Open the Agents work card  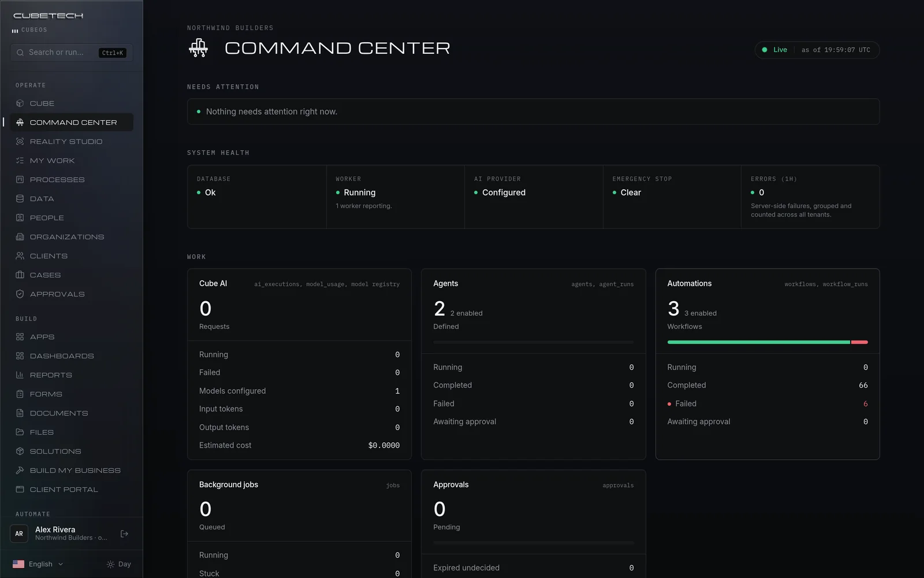click(533, 364)
